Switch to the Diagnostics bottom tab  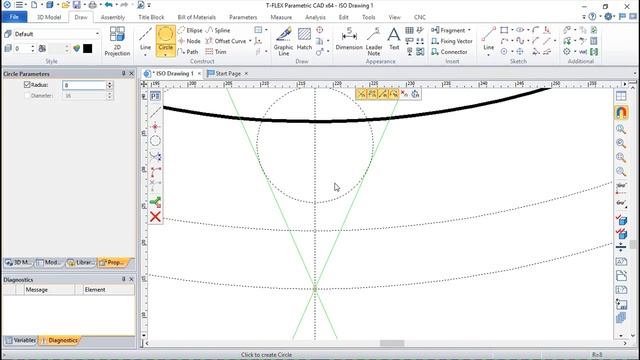59,340
